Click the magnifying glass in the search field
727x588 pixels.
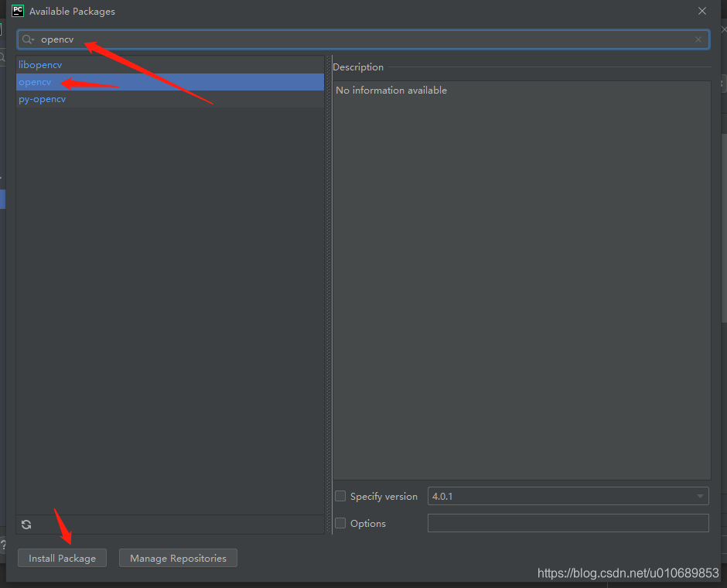[x=27, y=39]
